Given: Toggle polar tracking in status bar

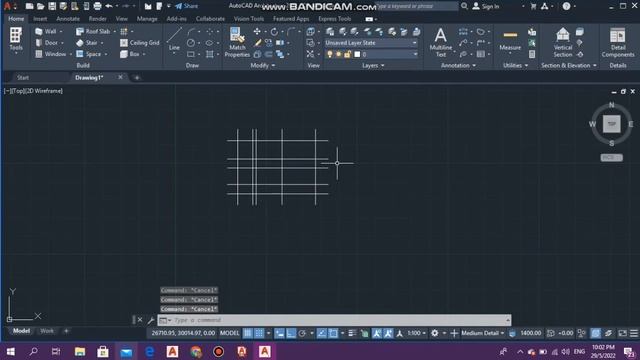Looking at the screenshot, I should point(302,333).
